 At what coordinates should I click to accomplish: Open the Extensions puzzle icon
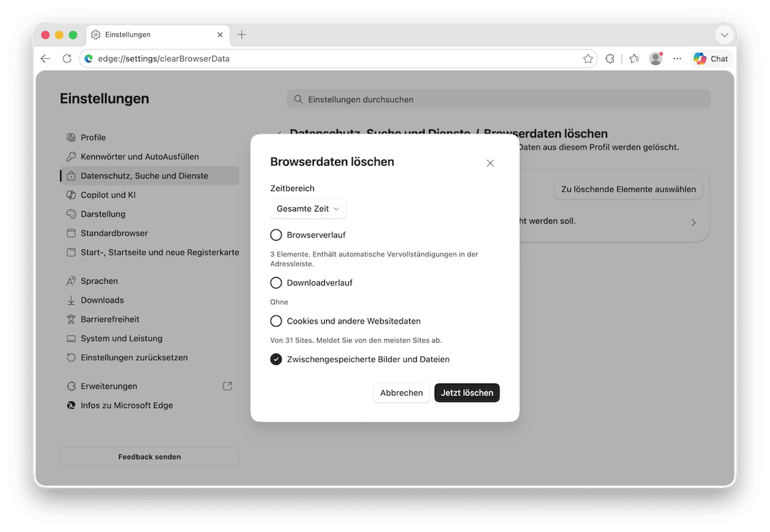pyautogui.click(x=610, y=58)
